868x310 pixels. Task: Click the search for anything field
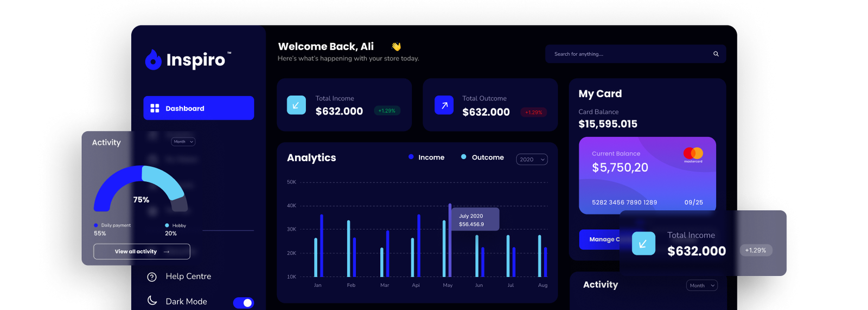(635, 54)
